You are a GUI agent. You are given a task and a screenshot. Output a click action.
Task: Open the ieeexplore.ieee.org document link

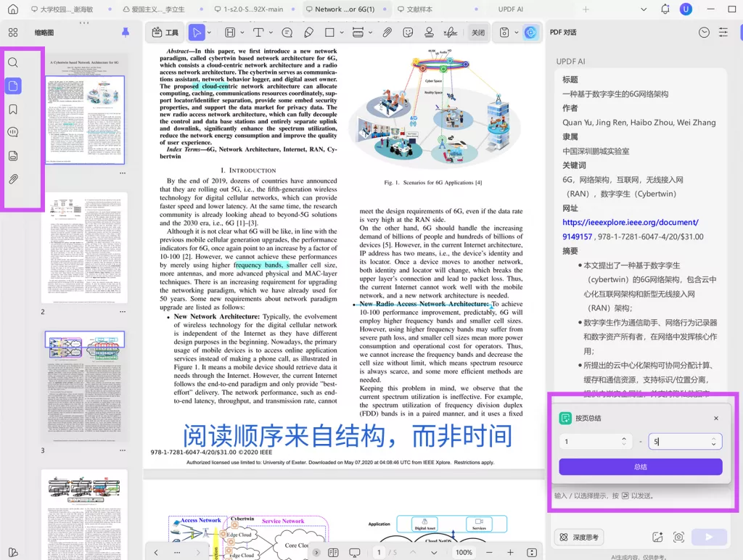(x=630, y=222)
